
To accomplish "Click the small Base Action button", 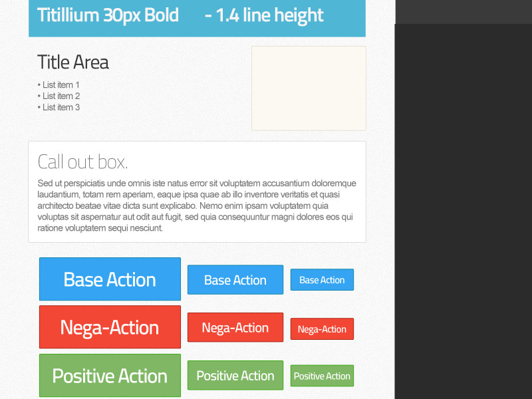I will (322, 279).
